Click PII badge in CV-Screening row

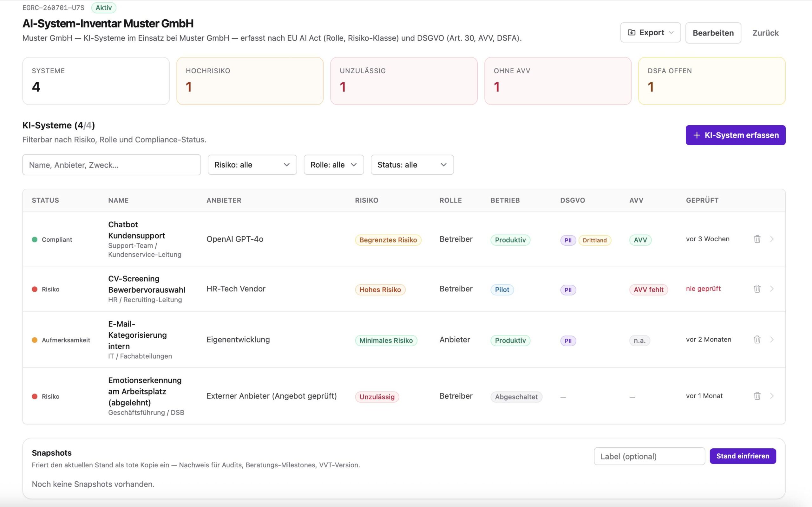[568, 290]
